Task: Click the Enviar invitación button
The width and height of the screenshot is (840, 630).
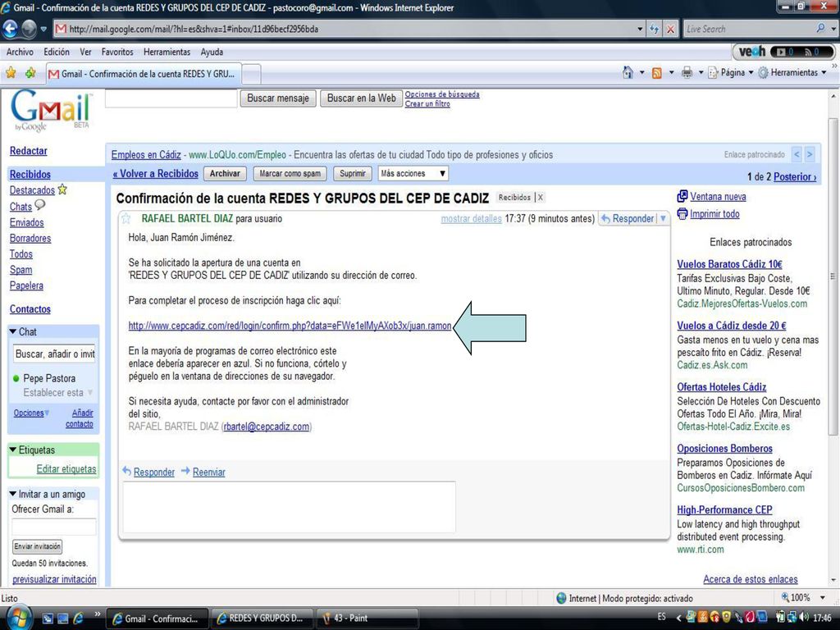Action: 37,546
